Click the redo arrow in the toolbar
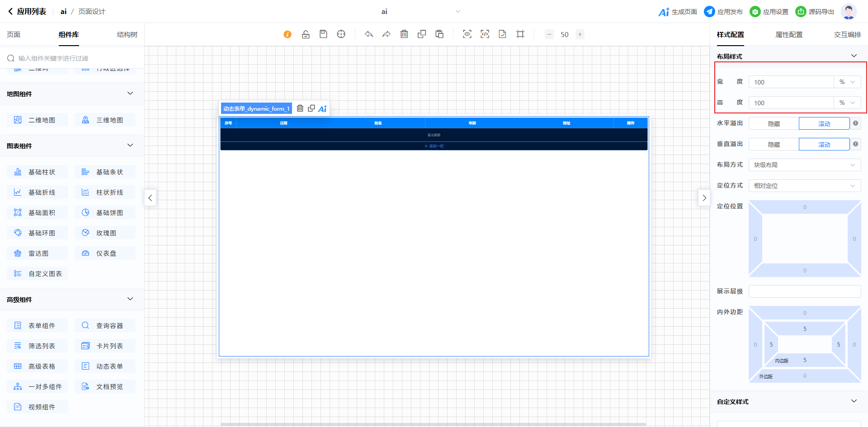This screenshot has width=868, height=427. coord(387,34)
